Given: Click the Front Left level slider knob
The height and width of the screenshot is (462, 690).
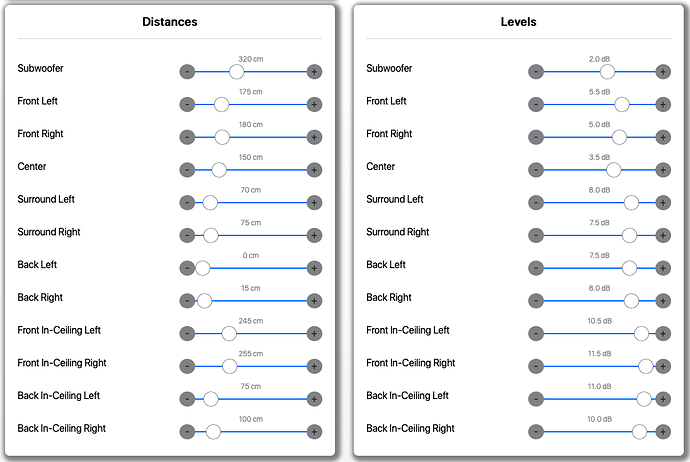Looking at the screenshot, I should [622, 105].
